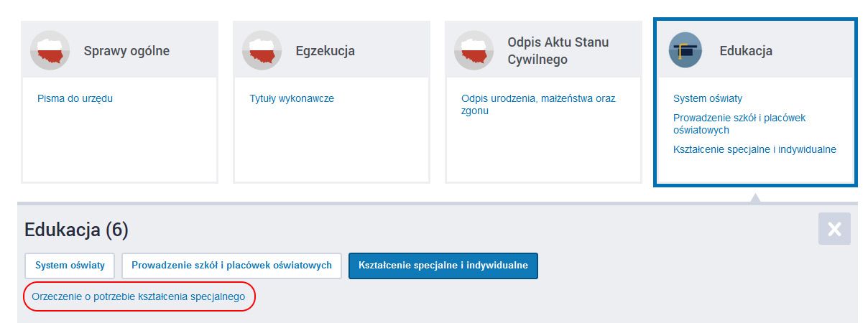868x323 pixels.
Task: Open Prowadzenie szkół i placówek oświatowych card link
Action: coord(744,123)
